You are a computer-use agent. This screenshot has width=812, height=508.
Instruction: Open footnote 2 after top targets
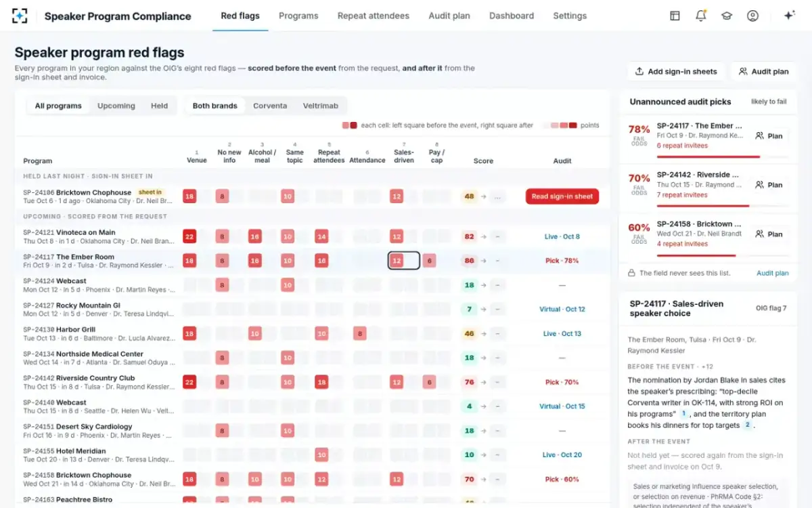747,425
